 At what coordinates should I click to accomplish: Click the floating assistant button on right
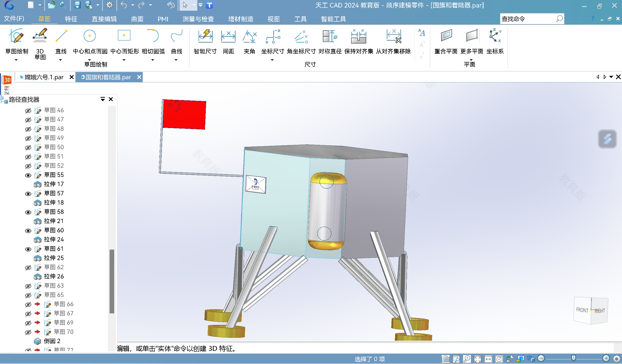coord(607,139)
